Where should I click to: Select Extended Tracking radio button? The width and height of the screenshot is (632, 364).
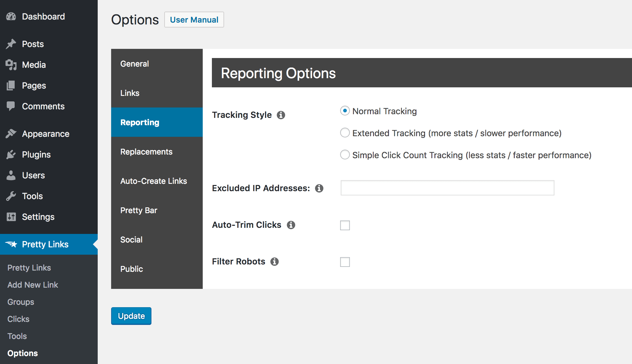pos(345,133)
